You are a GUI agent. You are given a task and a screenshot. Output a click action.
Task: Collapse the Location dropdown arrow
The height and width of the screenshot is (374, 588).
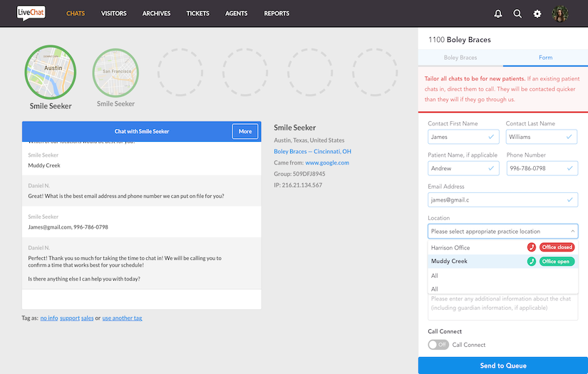(572, 232)
